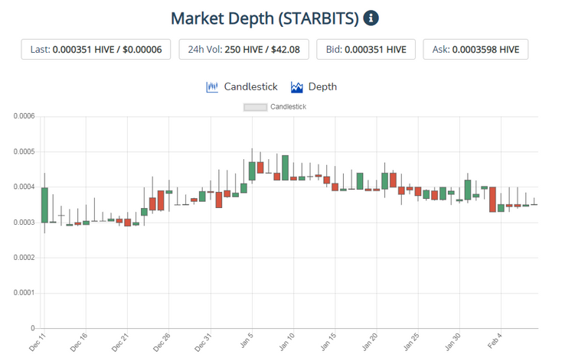Click the Jan 10 x-axis label
The width and height of the screenshot is (588, 364).
tap(287, 342)
